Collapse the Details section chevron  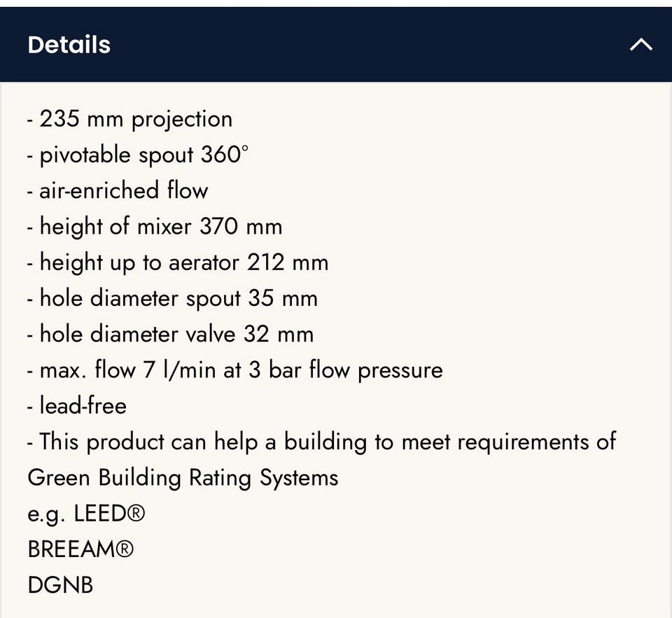click(x=640, y=45)
